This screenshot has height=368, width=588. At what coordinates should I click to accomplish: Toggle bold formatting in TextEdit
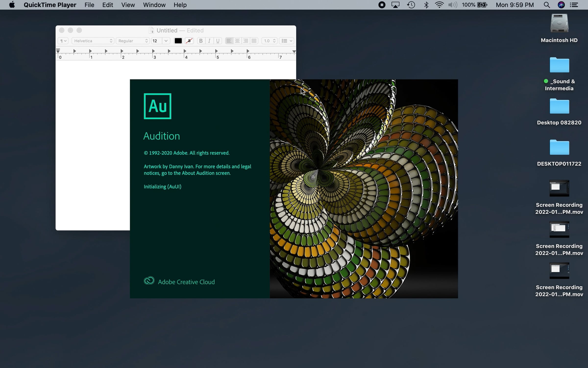pos(201,41)
